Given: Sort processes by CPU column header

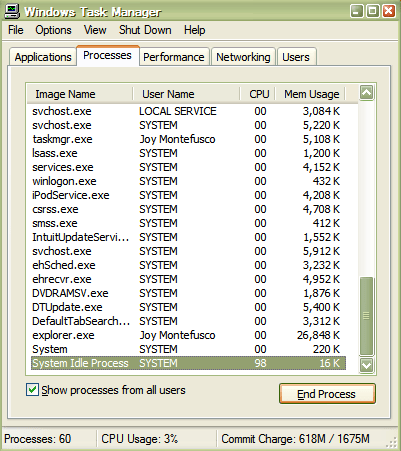Looking at the screenshot, I should point(257,94).
